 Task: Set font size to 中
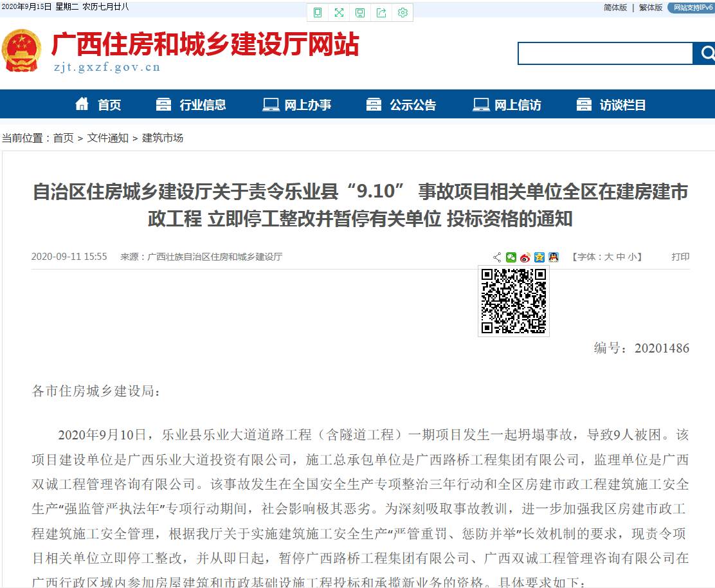click(x=620, y=257)
